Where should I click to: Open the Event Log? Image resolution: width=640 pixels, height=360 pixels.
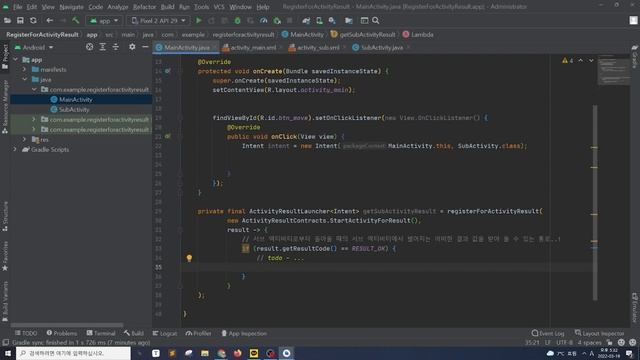click(548, 333)
